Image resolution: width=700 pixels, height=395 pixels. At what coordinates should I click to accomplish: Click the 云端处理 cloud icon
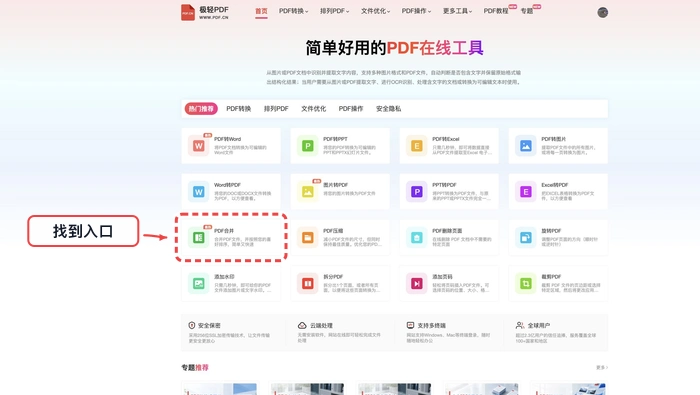[x=302, y=325]
